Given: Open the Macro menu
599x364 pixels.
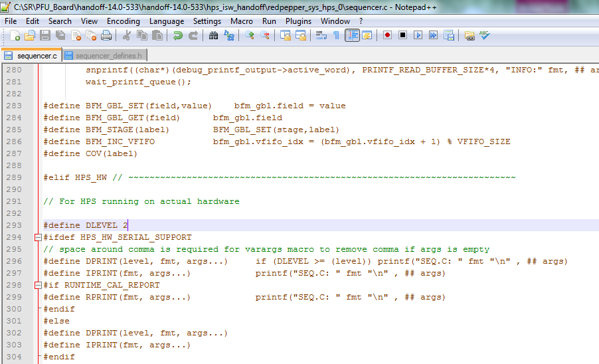Looking at the screenshot, I should coord(242,21).
